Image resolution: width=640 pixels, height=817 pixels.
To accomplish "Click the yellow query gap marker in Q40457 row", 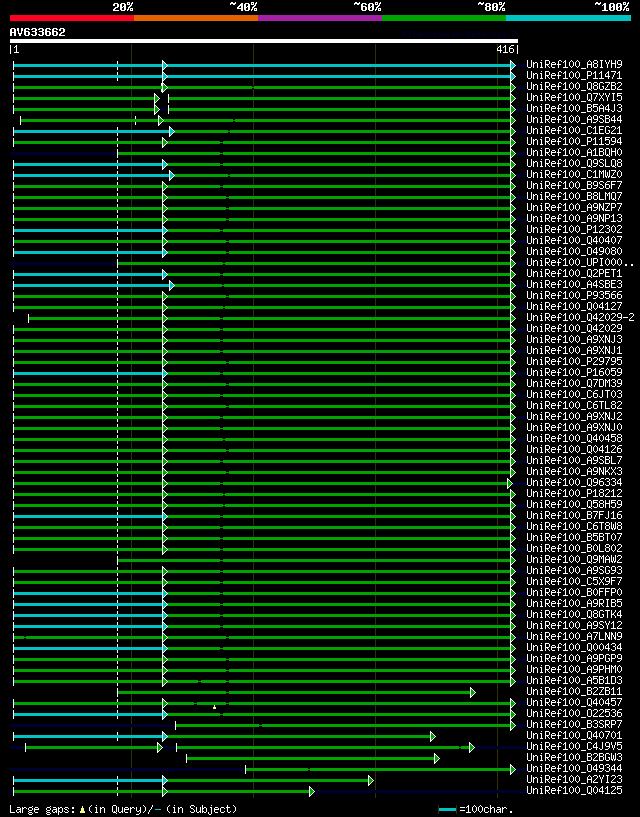I will (214, 707).
